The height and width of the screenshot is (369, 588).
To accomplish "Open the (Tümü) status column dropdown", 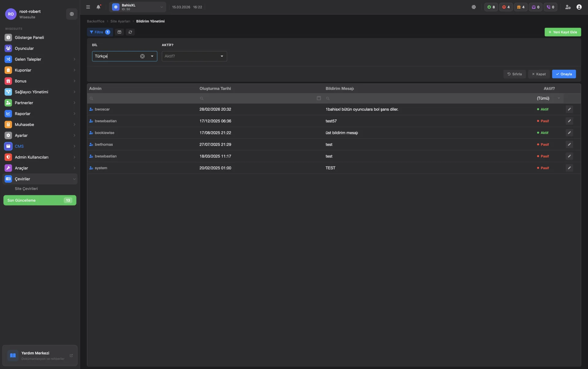I will tap(548, 98).
